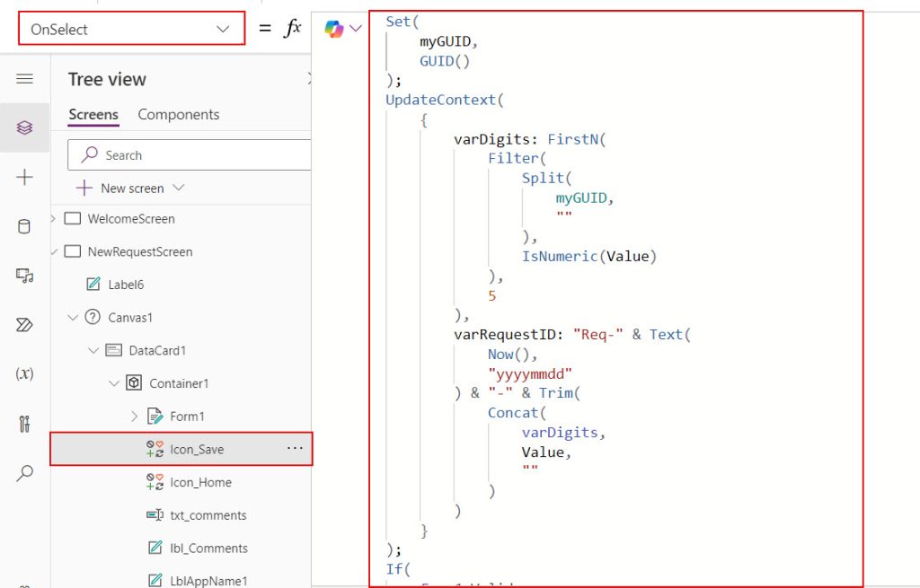The width and height of the screenshot is (920, 588).
Task: Click the lbl_Comments label icon
Action: tap(155, 548)
